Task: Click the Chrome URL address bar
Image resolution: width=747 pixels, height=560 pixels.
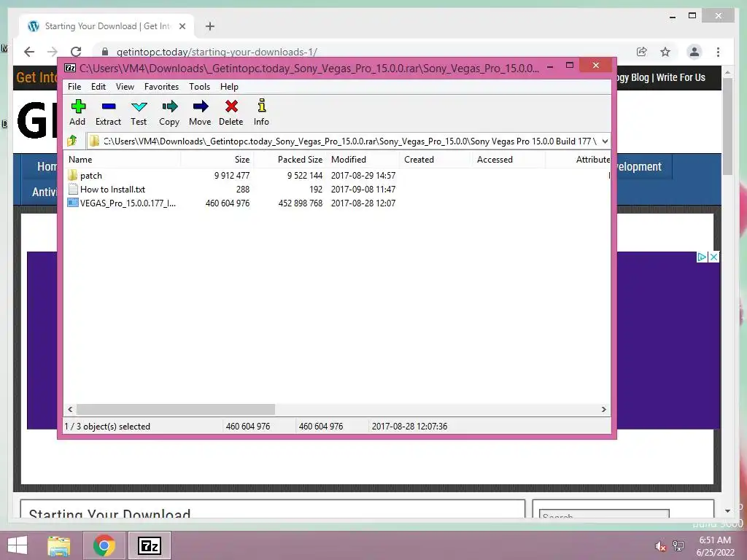Action: (362, 52)
